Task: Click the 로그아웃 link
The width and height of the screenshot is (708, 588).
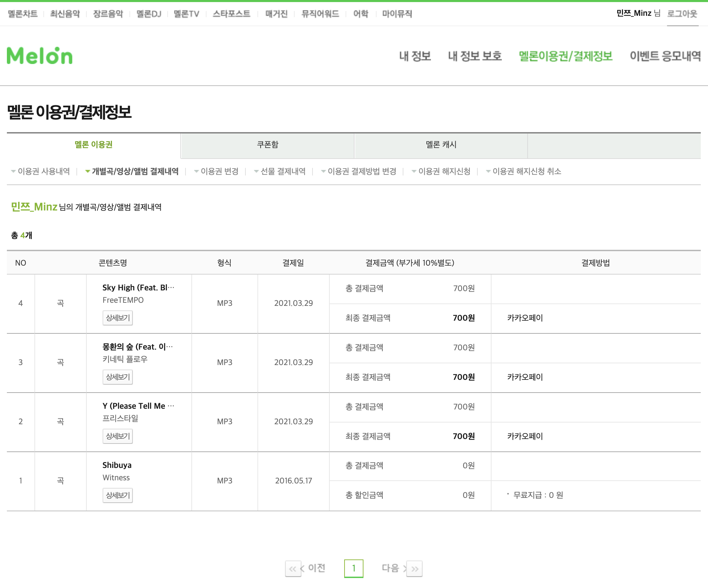Action: pos(682,13)
